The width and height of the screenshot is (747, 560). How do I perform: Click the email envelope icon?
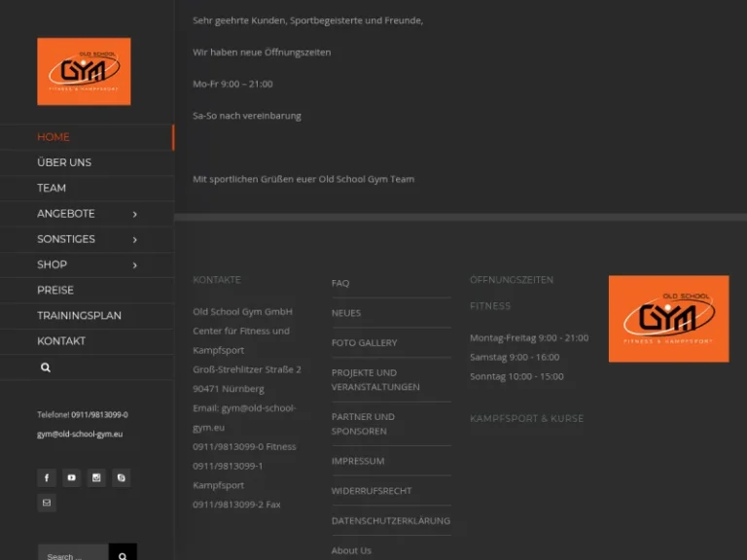pyautogui.click(x=46, y=503)
